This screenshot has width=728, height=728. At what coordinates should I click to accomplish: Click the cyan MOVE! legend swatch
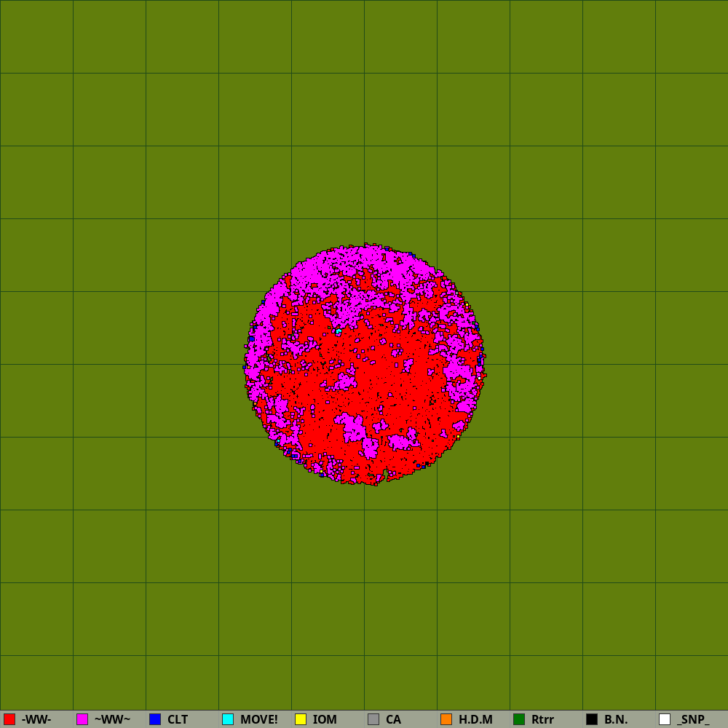click(x=228, y=719)
